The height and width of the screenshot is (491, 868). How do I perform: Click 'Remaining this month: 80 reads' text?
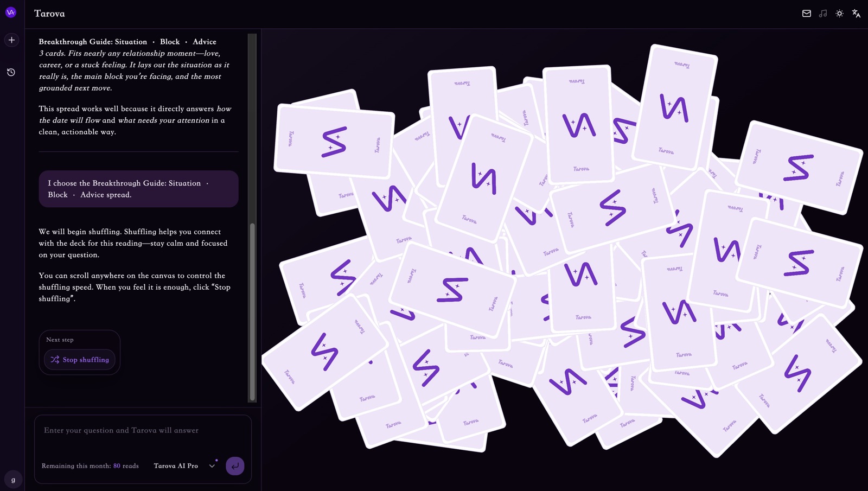tap(90, 466)
